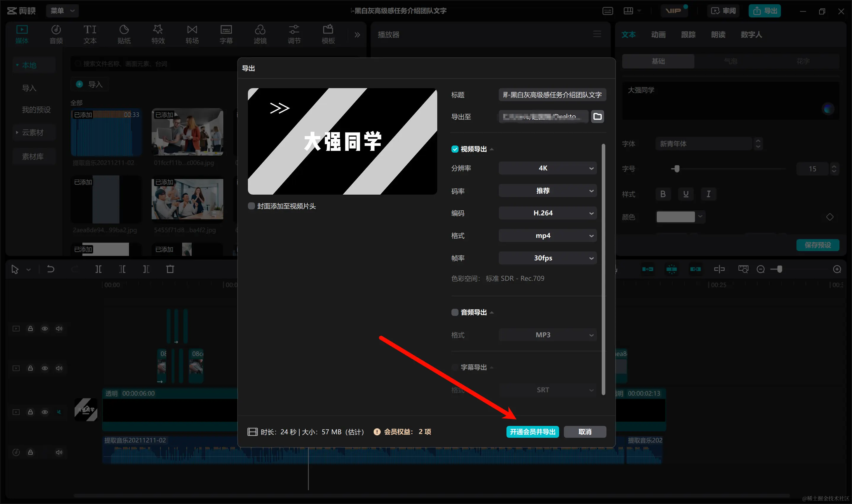The image size is (852, 504).
Task: Click the folder icon beside the export path
Action: tap(597, 117)
